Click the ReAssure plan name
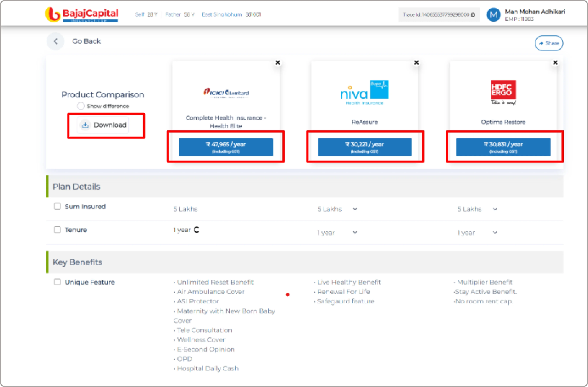 365,122
